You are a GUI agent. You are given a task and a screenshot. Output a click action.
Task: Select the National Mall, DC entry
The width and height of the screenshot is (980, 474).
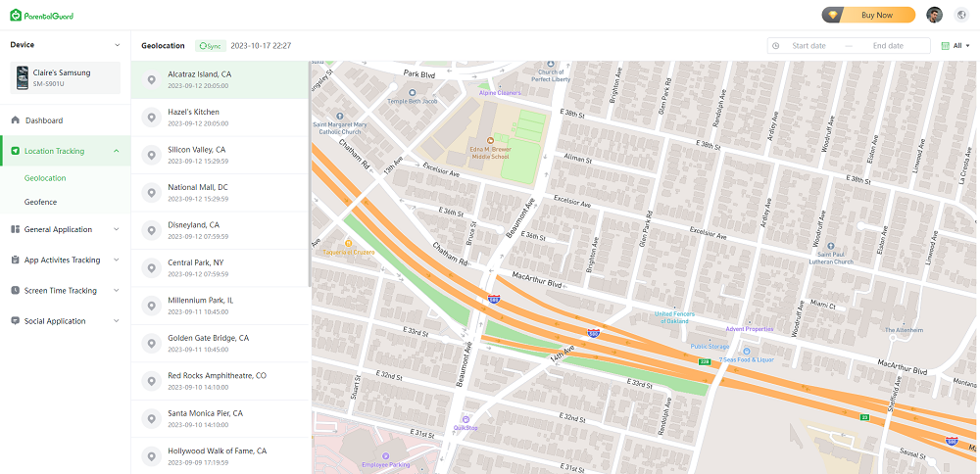coord(220,193)
